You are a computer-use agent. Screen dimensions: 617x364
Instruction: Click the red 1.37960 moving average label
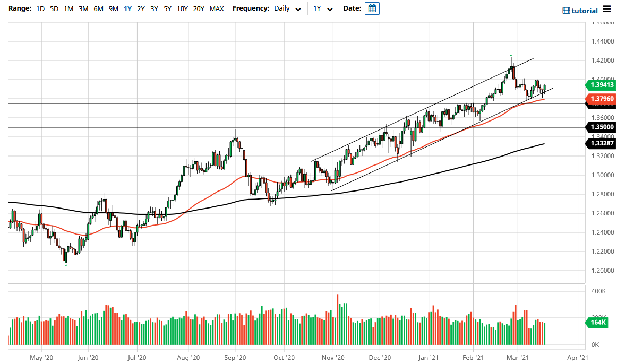(601, 99)
